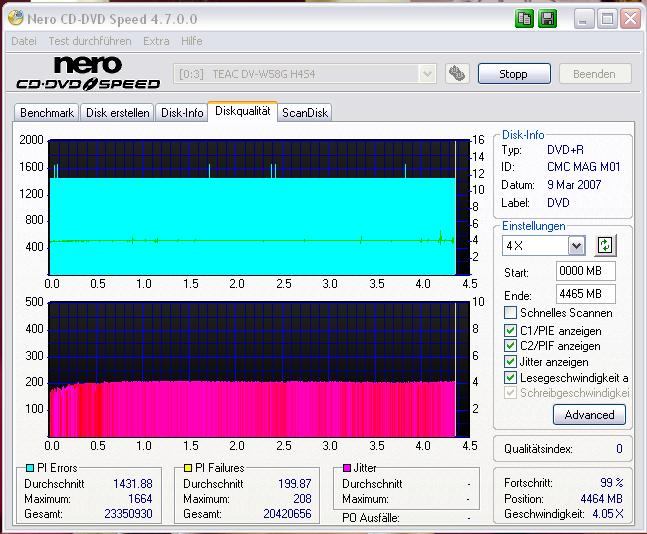The width and height of the screenshot is (647, 534).
Task: Click the Start 0000 MB field
Action: [x=586, y=271]
